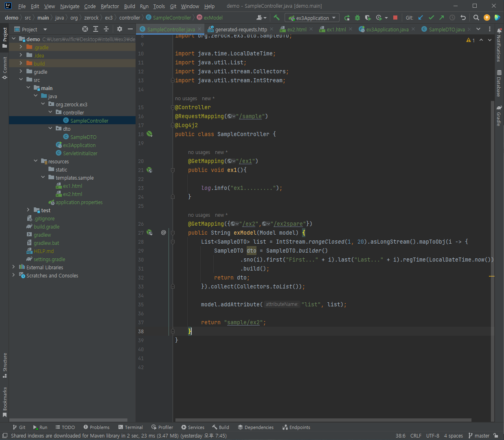This screenshot has width=504, height=440.
Task: Expand the External Libraries node
Action: [x=13, y=267]
